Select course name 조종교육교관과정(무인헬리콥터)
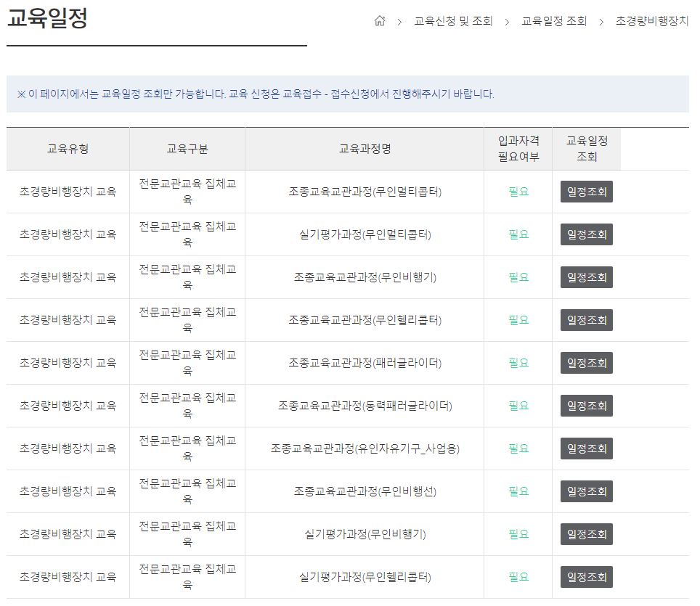This screenshot has height=606, width=700. click(365, 320)
